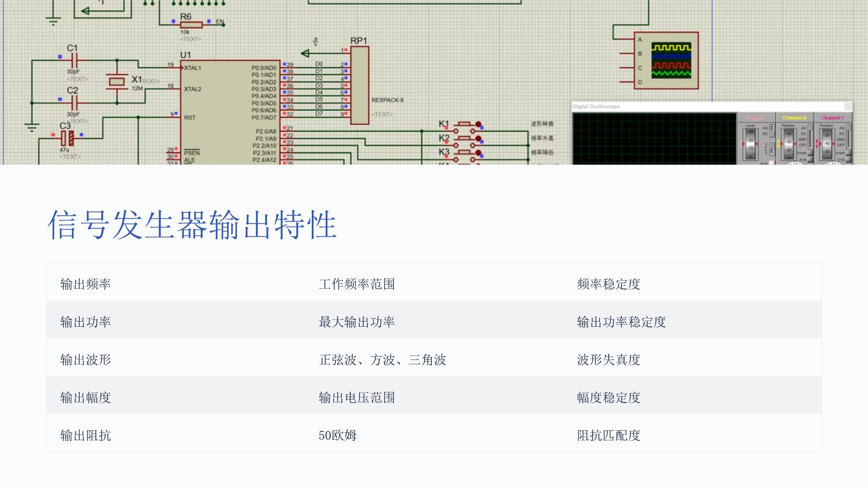
Task: Click the black oscilloscope display screen
Action: 654,139
